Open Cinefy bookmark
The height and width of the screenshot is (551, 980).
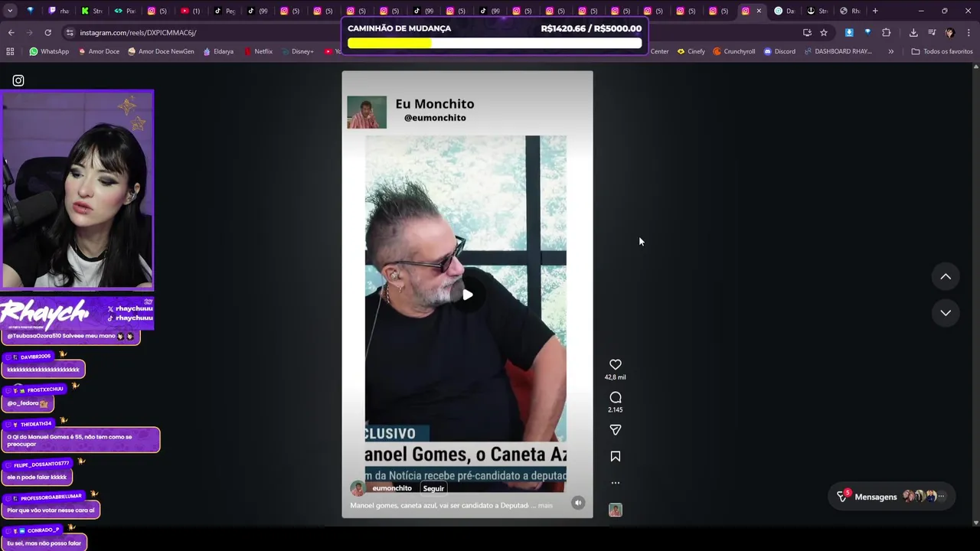691,51
